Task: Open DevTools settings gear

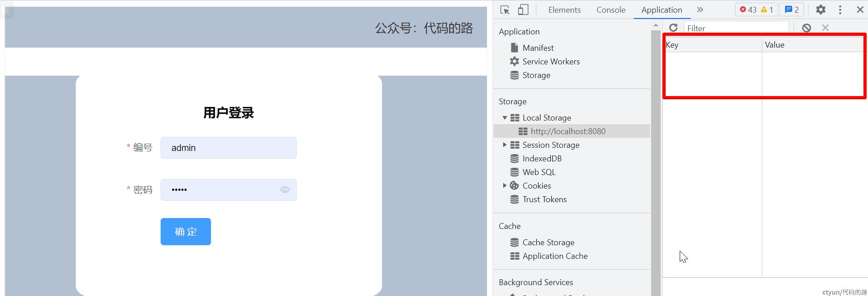Action: pyautogui.click(x=820, y=10)
